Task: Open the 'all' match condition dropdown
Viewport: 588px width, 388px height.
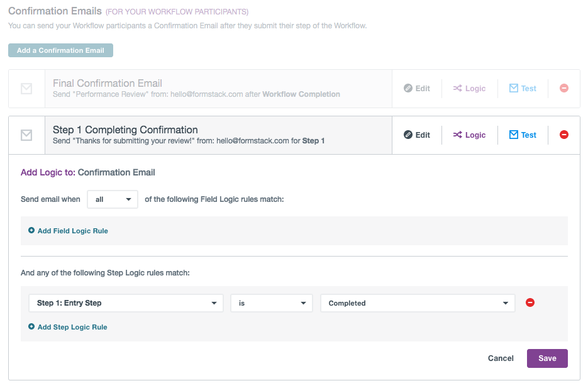Action: point(112,199)
